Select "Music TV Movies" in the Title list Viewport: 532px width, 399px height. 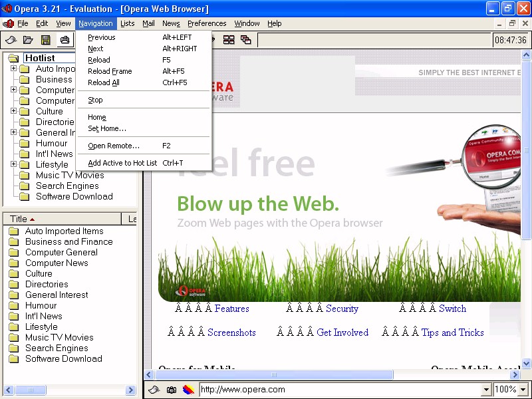click(x=59, y=337)
